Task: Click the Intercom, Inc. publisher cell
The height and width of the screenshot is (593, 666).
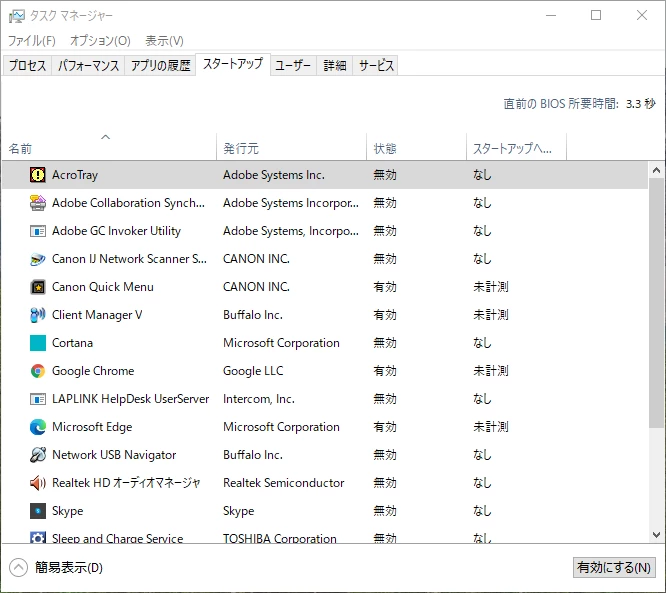Action: point(259,399)
